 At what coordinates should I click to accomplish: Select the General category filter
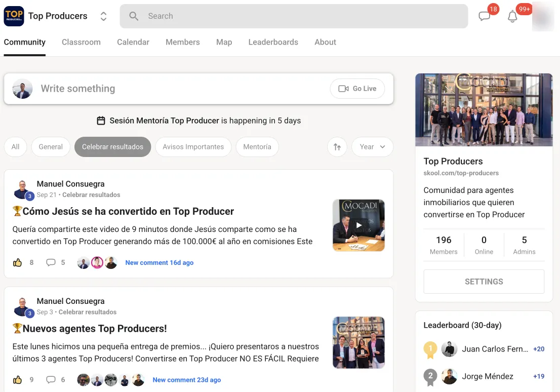[51, 147]
